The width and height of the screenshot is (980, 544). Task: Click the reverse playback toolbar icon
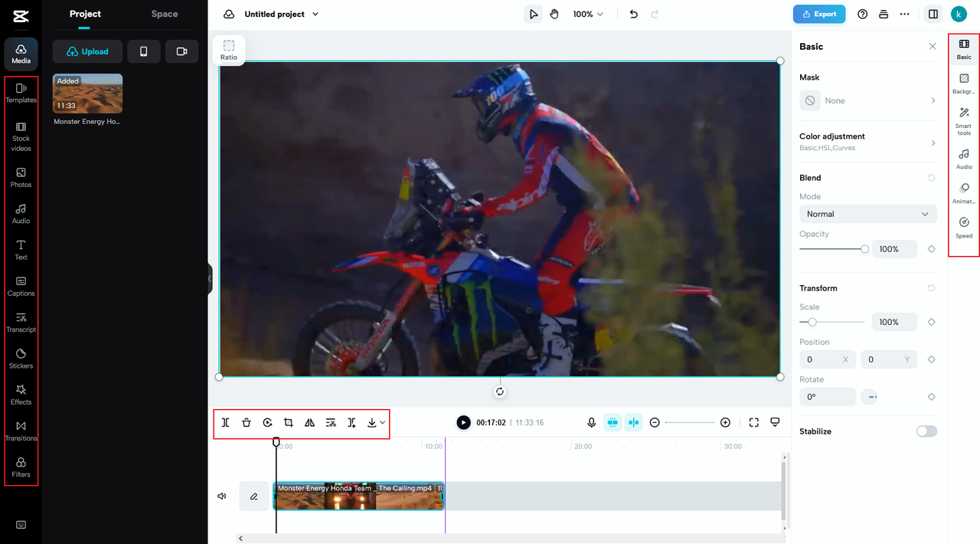click(x=267, y=422)
